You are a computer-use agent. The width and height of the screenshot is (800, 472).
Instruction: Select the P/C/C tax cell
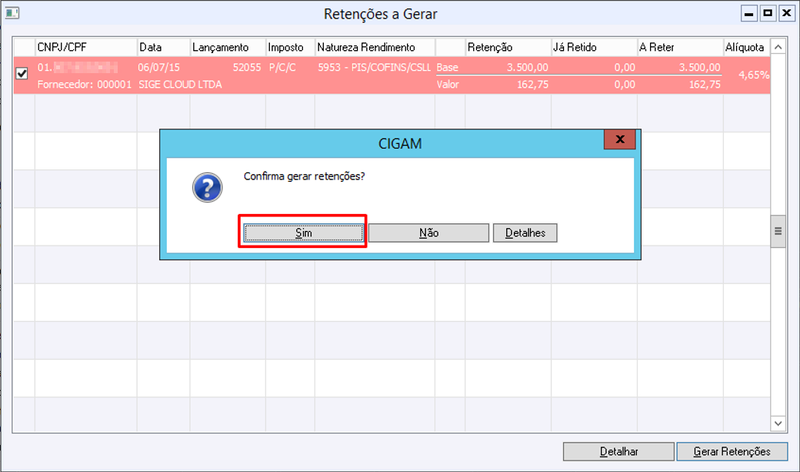[282, 67]
